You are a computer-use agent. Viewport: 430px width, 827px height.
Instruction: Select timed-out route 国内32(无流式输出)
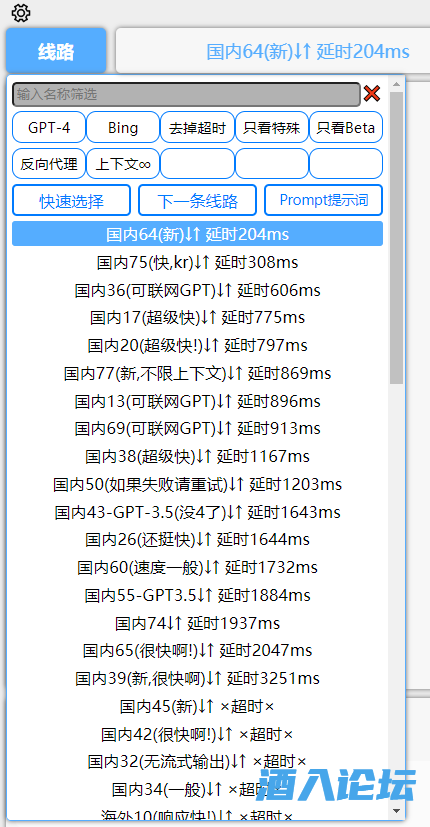197,762
